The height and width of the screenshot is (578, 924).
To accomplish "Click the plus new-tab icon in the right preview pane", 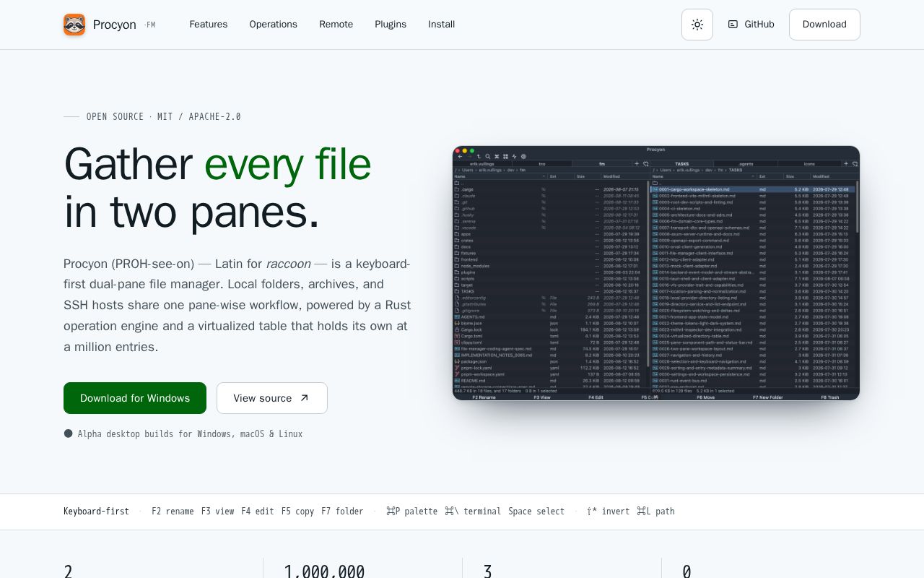I will click(846, 164).
